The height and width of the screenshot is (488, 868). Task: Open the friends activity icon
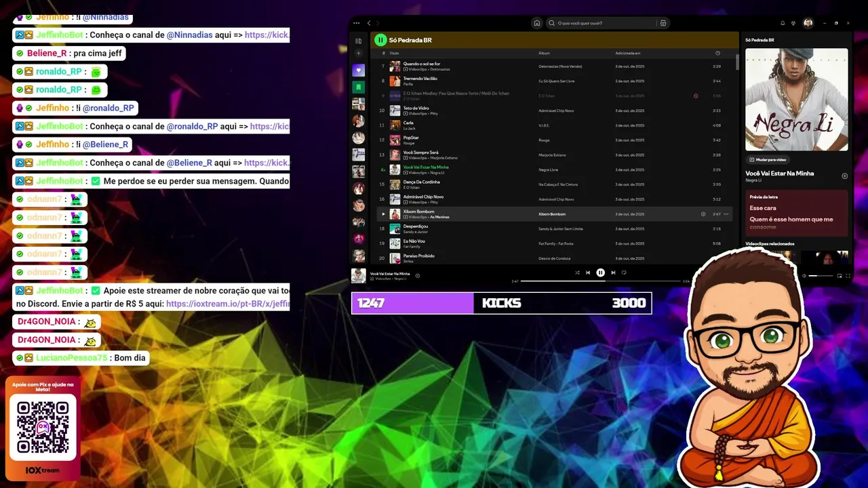pyautogui.click(x=793, y=23)
